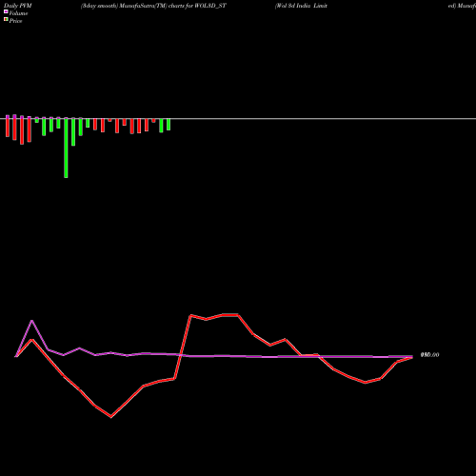Click the peak of the magenta volume line
Viewport: 476px width, 476px height.
[x=31, y=321]
